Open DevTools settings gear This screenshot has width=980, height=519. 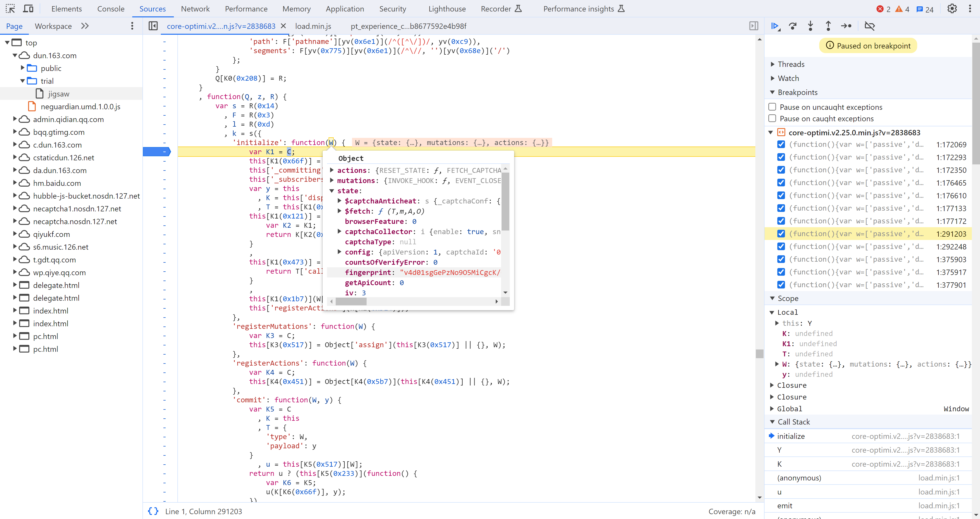[951, 9]
